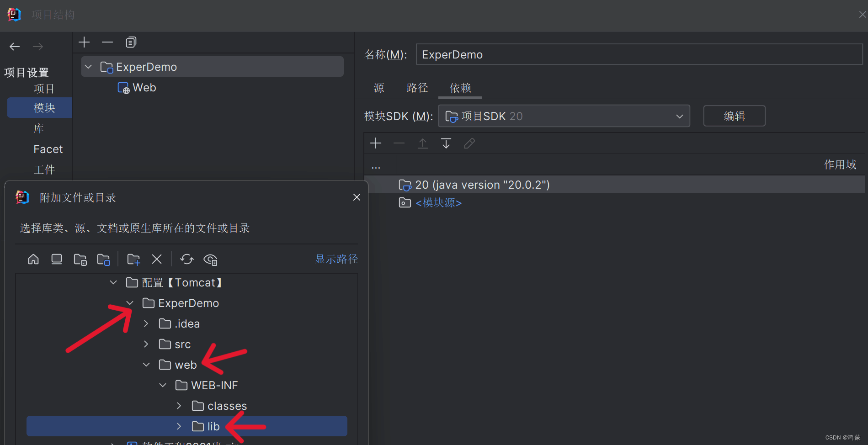Click the module source folder icon

pos(405,202)
